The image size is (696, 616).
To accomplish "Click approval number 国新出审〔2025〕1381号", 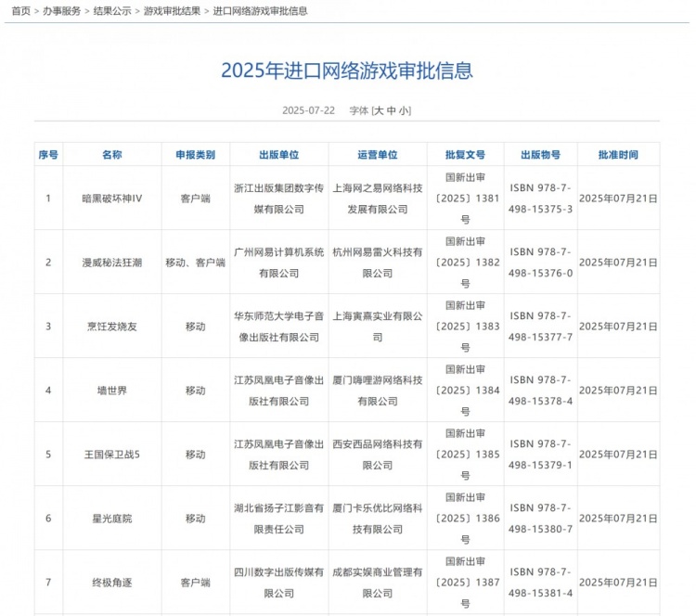I will (x=466, y=199).
